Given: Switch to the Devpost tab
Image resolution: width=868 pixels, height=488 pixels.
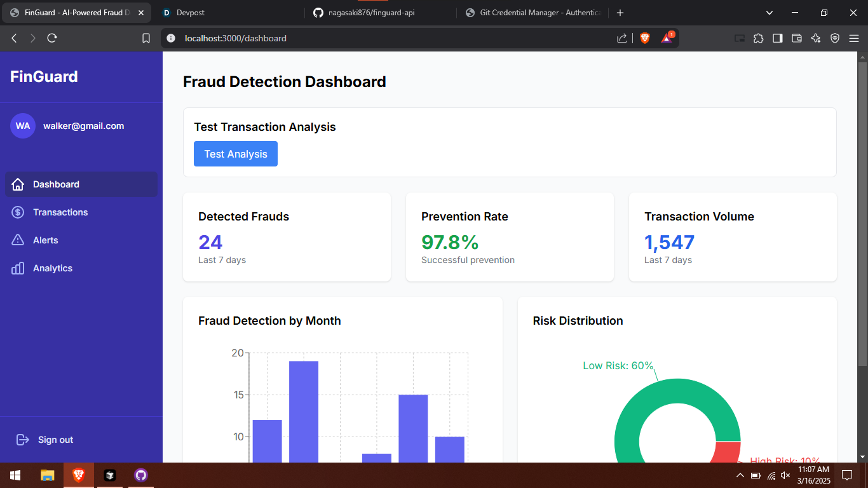Looking at the screenshot, I should [227, 13].
